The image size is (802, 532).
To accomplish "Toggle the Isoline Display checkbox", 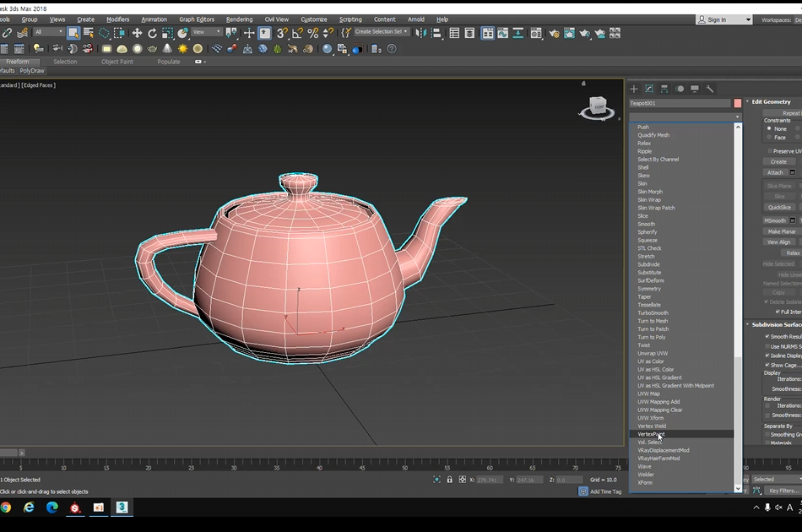I will click(x=767, y=356).
